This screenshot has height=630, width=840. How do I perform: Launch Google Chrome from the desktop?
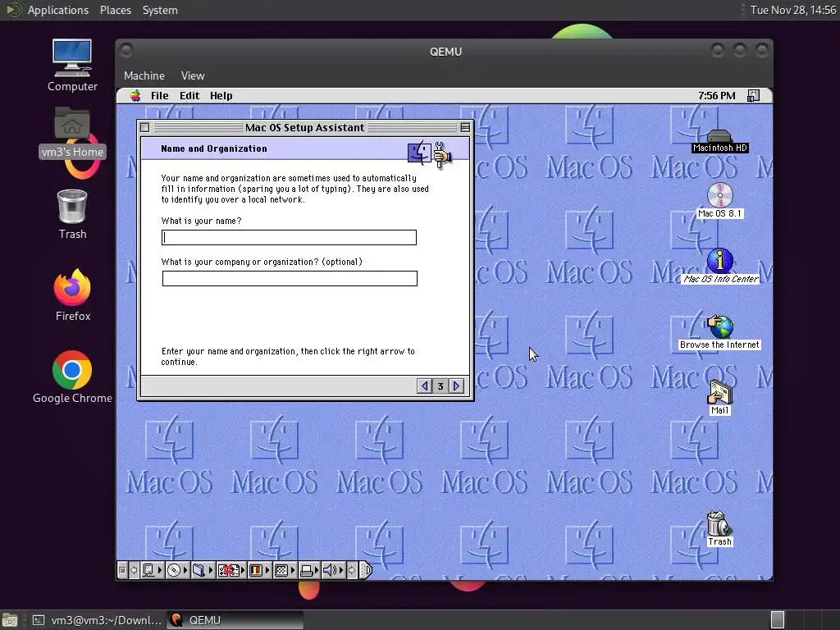coord(72,377)
